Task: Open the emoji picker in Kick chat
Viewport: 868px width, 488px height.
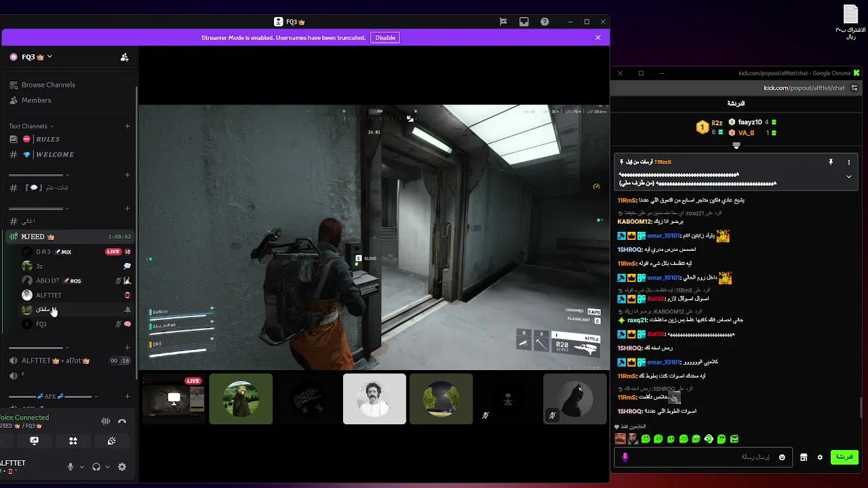Action: tap(782, 457)
